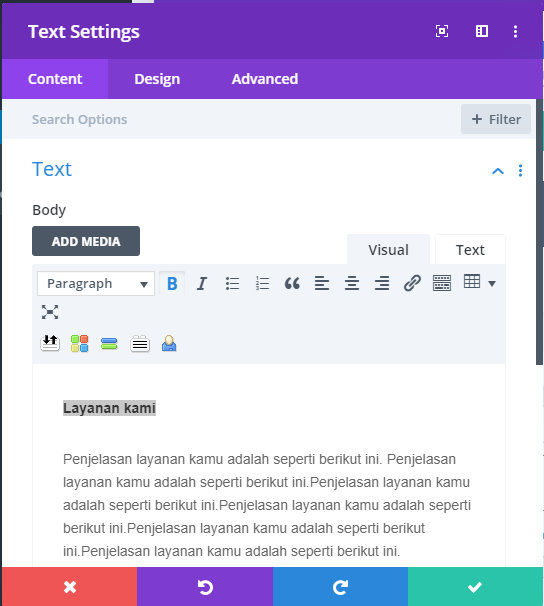The image size is (544, 606).
Task: Switch editor to Text mode tab
Action: pyautogui.click(x=470, y=250)
